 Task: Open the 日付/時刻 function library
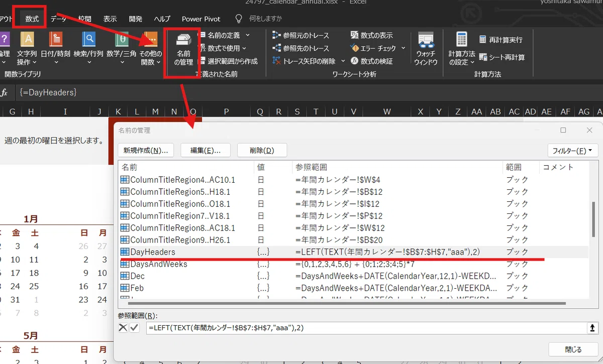(55, 48)
